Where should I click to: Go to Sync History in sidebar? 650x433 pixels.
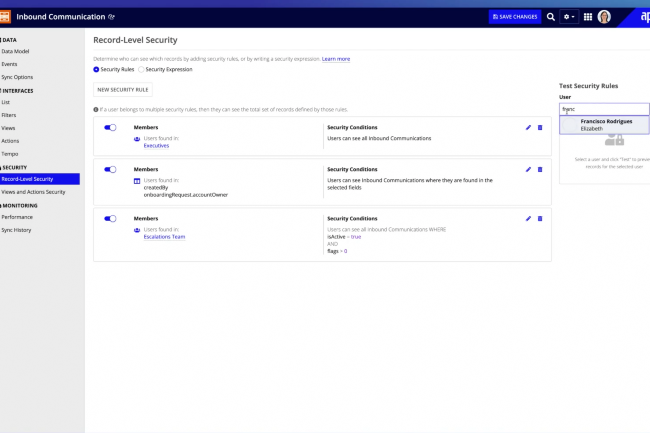(16, 229)
